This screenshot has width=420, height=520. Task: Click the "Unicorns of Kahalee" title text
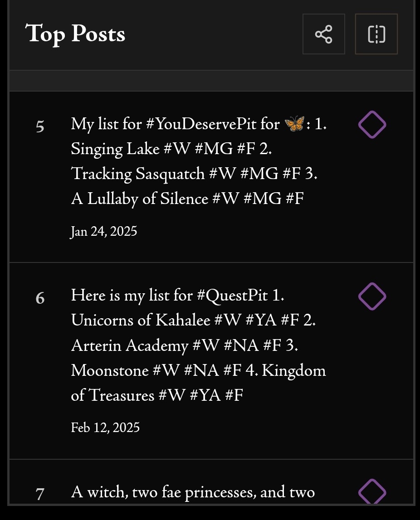click(x=141, y=321)
